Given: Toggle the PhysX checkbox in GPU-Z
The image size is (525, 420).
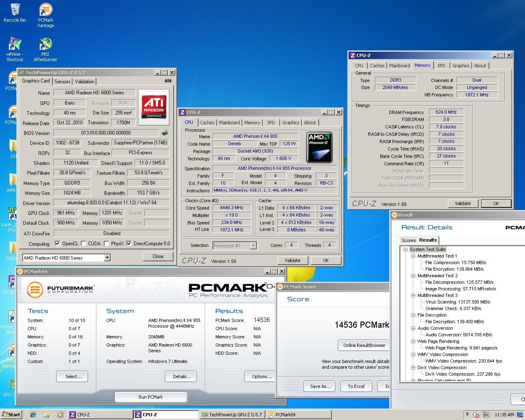Looking at the screenshot, I should click(x=106, y=243).
